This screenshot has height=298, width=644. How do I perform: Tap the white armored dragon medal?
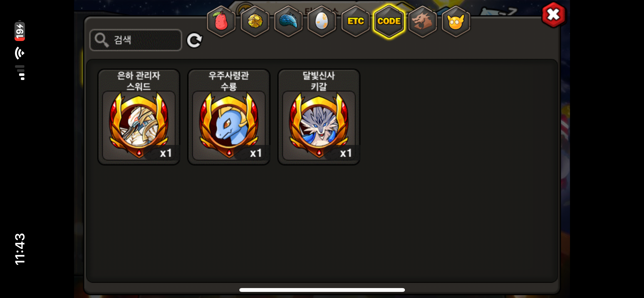(139, 125)
